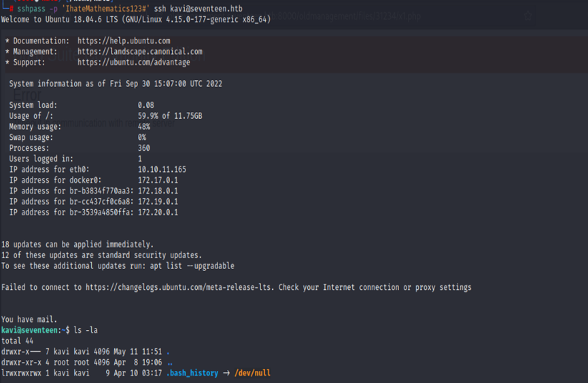588x383 pixels.
Task: Click the .bash_history symlink entry
Action: pos(192,373)
